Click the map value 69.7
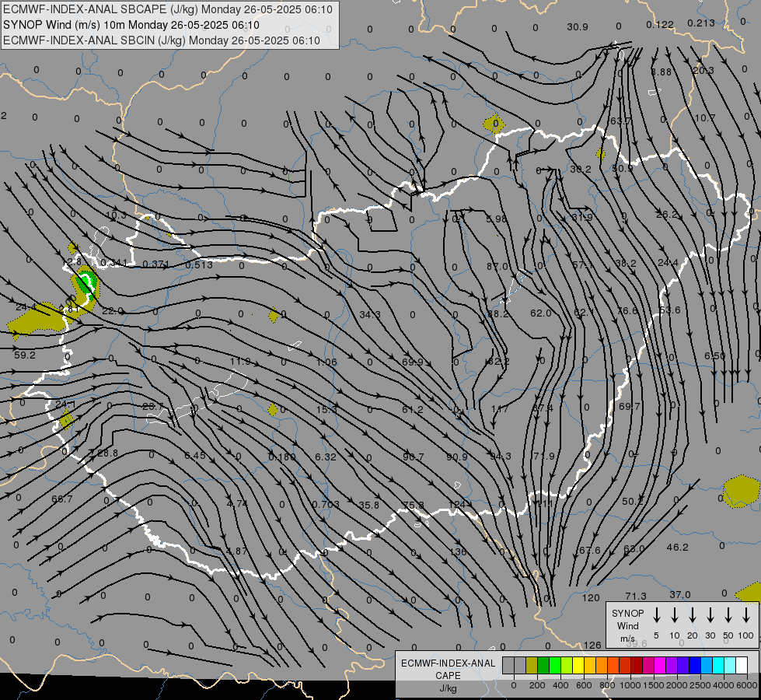This screenshot has height=700, width=761. coord(630,406)
